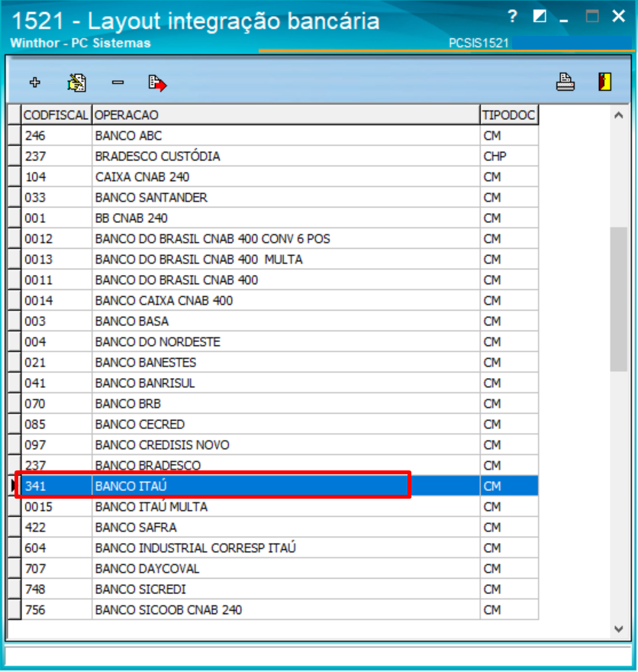
Task: Click code 422 cell
Action: click(x=56, y=527)
